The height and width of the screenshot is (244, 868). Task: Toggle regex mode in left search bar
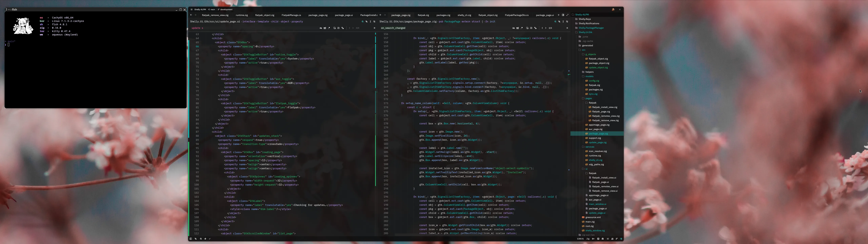coord(329,28)
